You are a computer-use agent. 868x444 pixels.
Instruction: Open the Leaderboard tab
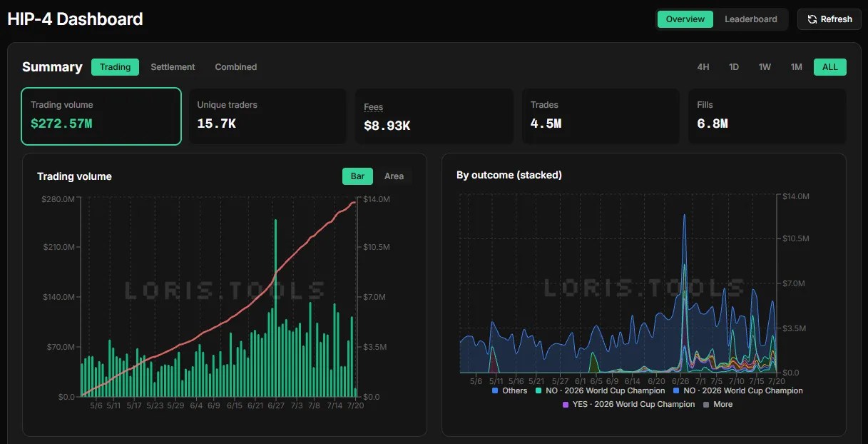751,19
